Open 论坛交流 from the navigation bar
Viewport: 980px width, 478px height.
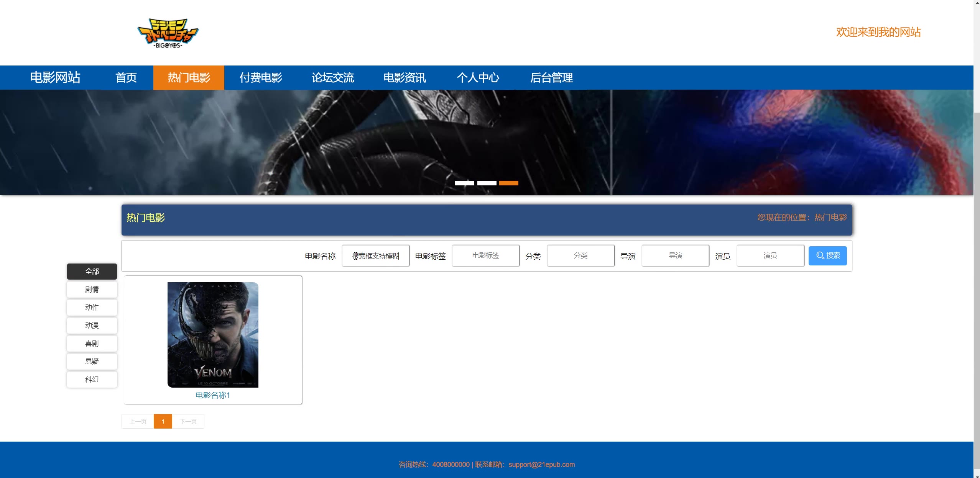332,78
